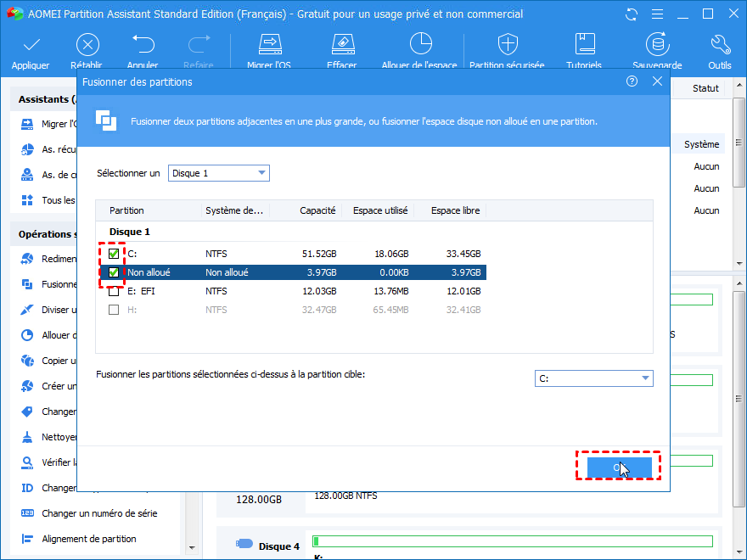Screen dimensions: 747x560
Task: Click the Sauvegarde backup icon
Action: [x=656, y=45]
